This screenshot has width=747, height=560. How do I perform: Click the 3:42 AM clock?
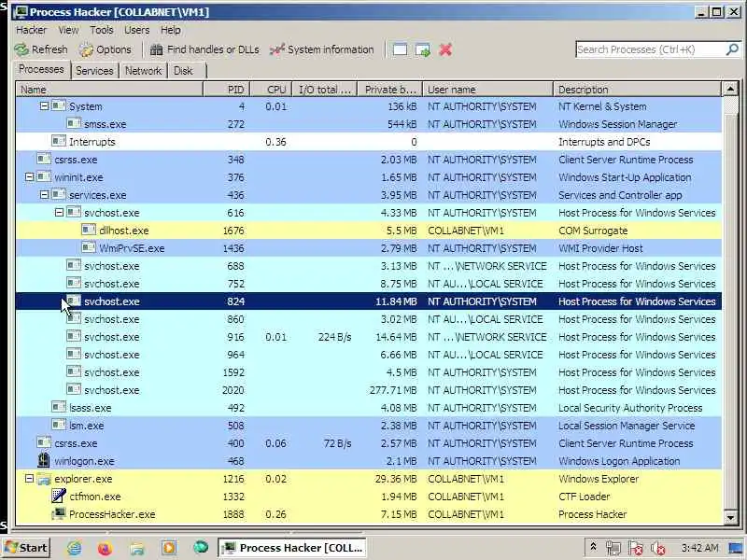(699, 548)
